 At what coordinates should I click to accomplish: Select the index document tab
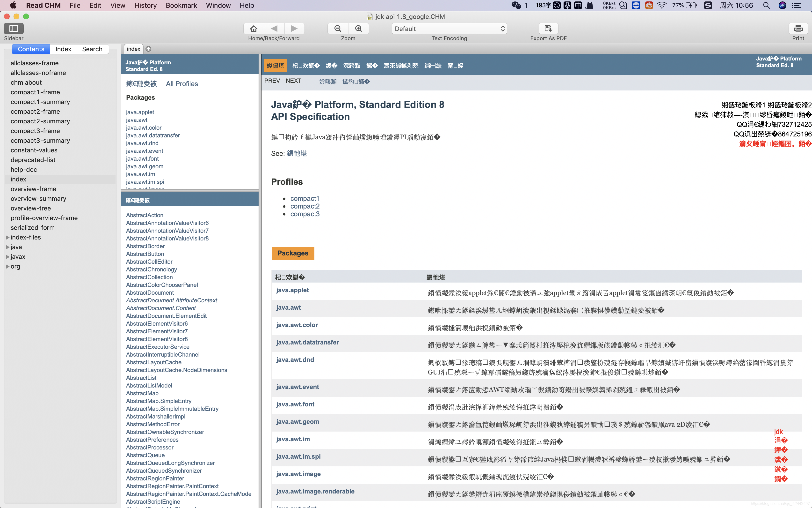[133, 49]
